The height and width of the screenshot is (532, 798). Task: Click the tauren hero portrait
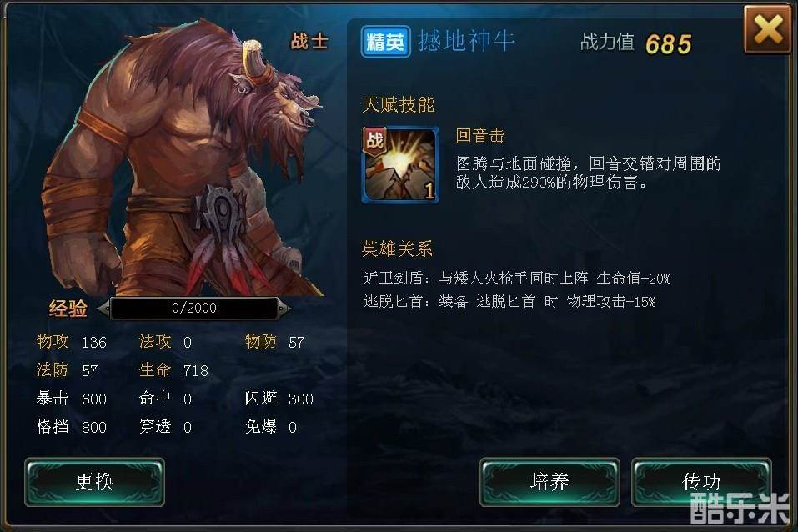coord(183,158)
